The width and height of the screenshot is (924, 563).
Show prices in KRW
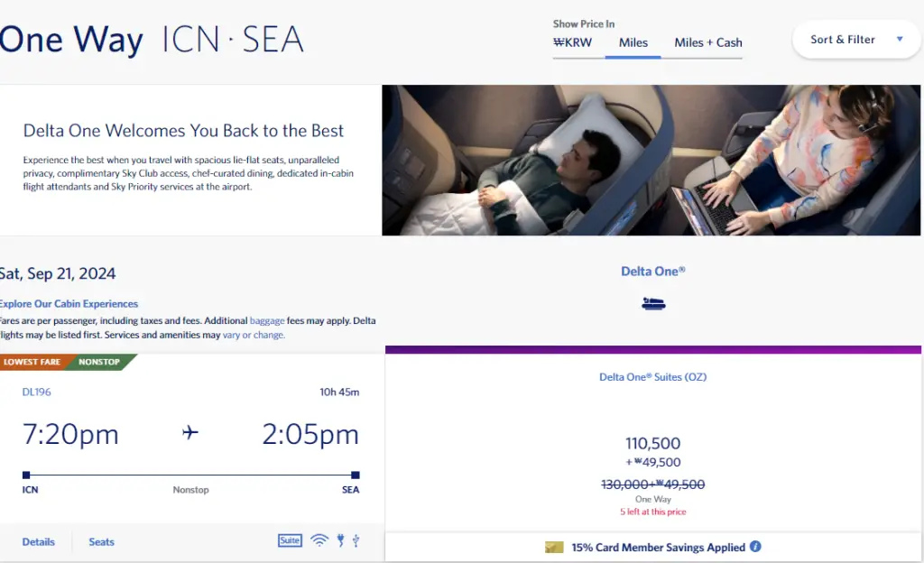coord(571,42)
